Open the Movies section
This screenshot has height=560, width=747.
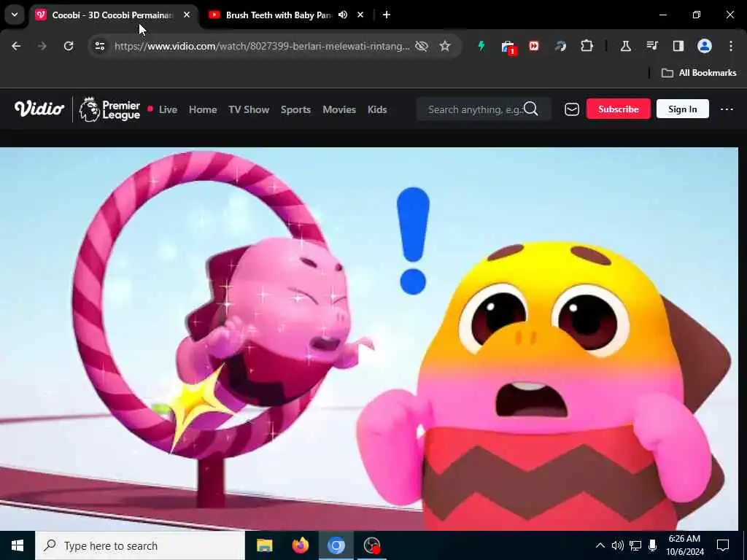point(339,109)
